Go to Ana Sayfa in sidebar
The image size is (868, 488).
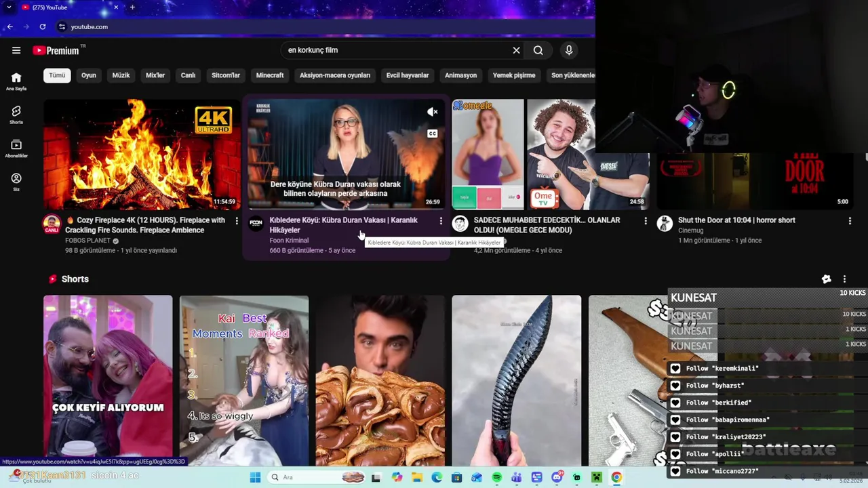point(16,81)
